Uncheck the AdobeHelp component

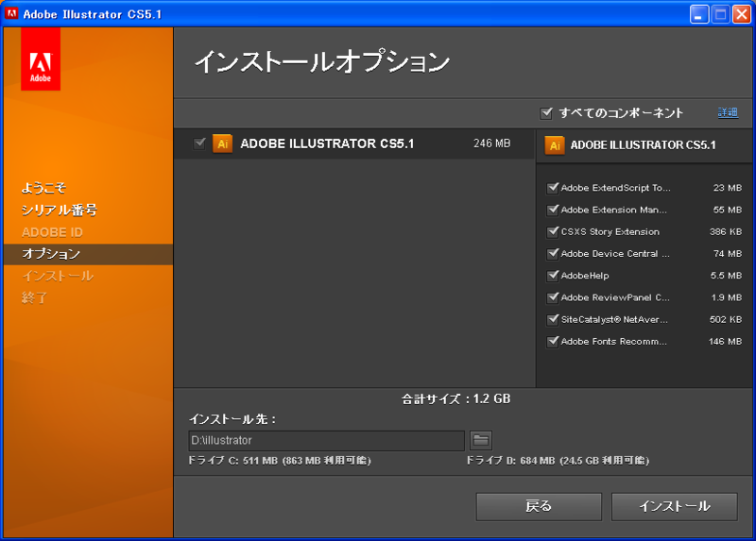point(553,276)
